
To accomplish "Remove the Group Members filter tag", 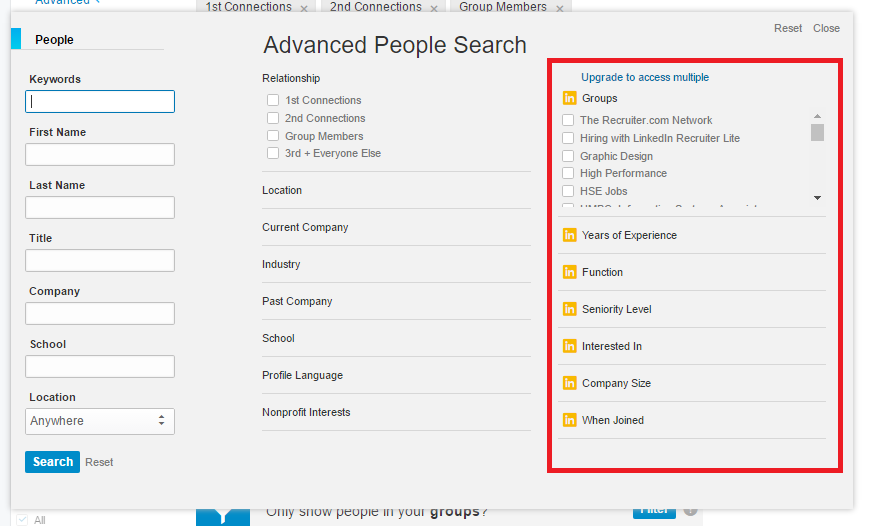I will coord(560,8).
